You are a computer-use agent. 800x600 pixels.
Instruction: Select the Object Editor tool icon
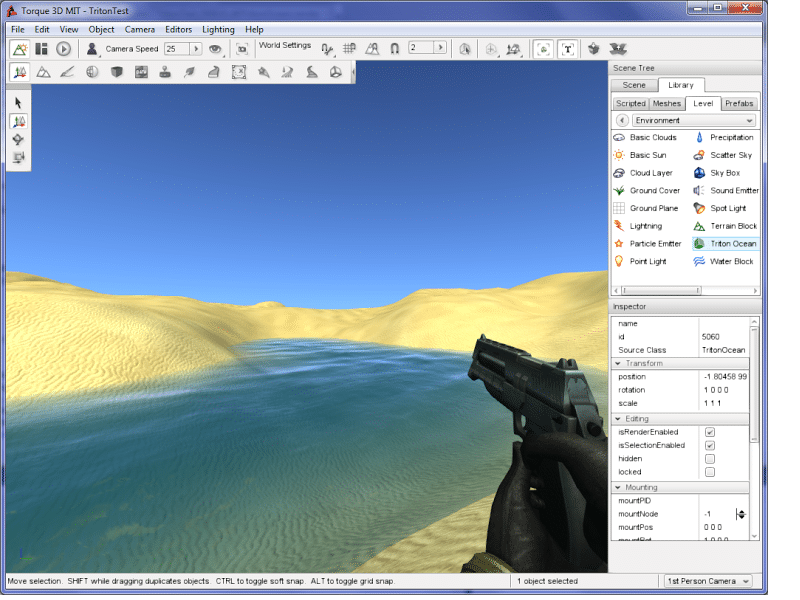tap(20, 72)
